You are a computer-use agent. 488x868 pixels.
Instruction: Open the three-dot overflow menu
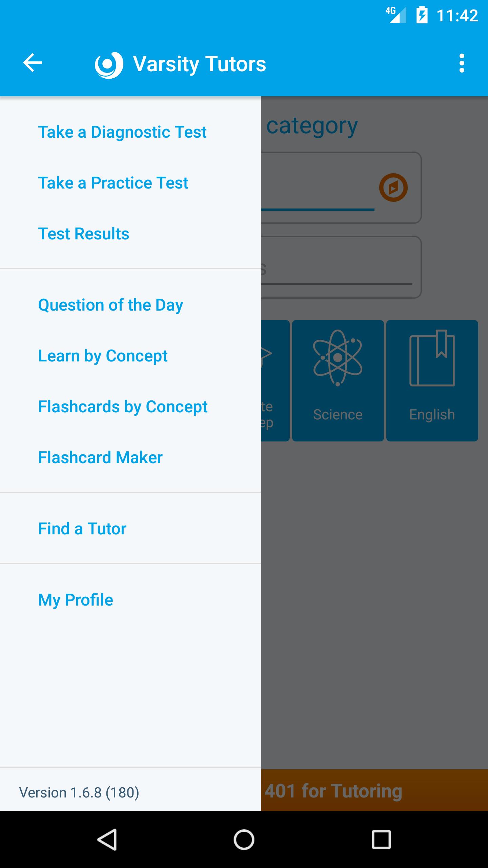[462, 63]
